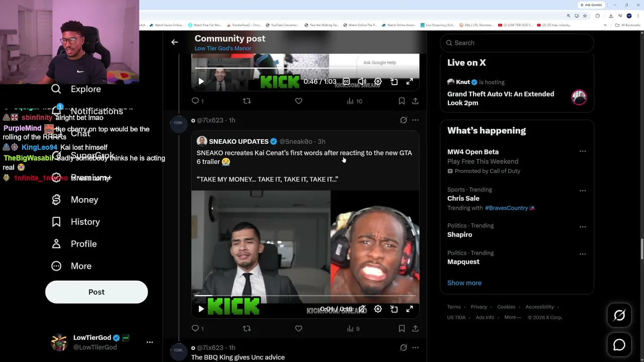
Task: Open Chrome Extensions puzzle icon
Action: coord(597,16)
